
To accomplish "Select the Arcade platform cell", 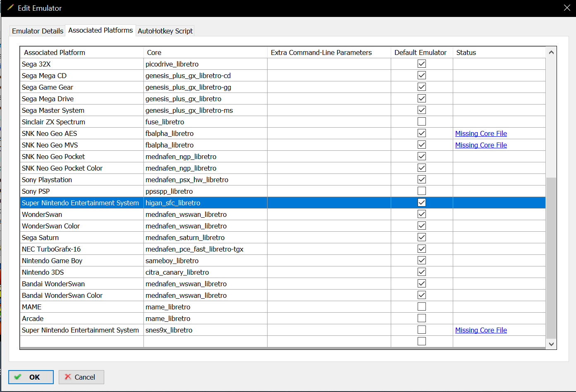I will click(x=82, y=318).
